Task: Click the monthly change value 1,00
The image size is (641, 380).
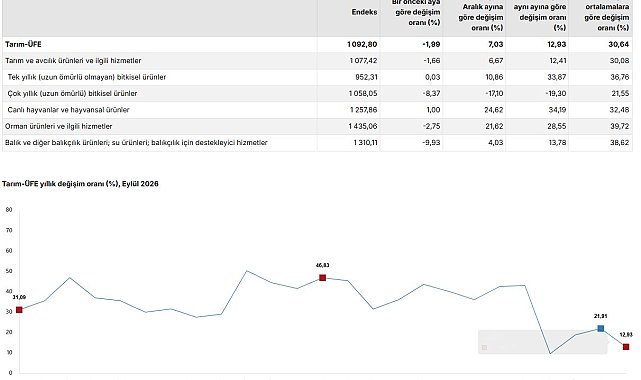Action: click(x=433, y=110)
